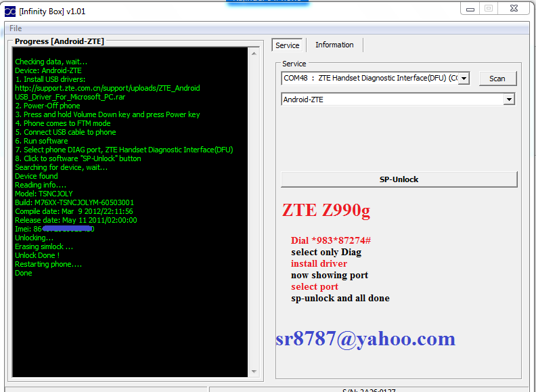
Task: Minimize the Infinity Box window
Action: [470, 9]
